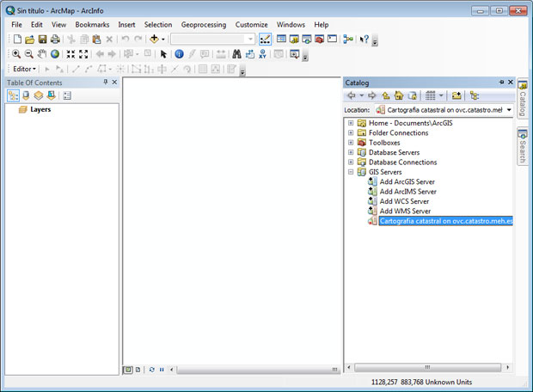Zoom to Full Extent globe icon
The width and height of the screenshot is (533, 392).
pyautogui.click(x=55, y=53)
